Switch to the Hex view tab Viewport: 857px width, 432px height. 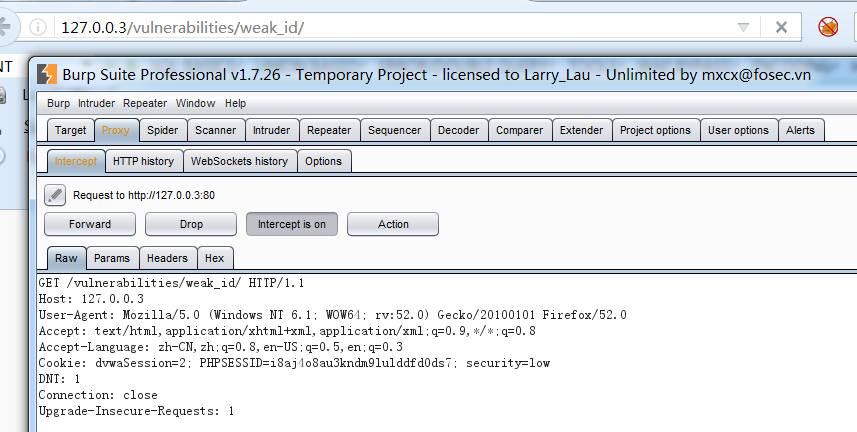(x=214, y=258)
